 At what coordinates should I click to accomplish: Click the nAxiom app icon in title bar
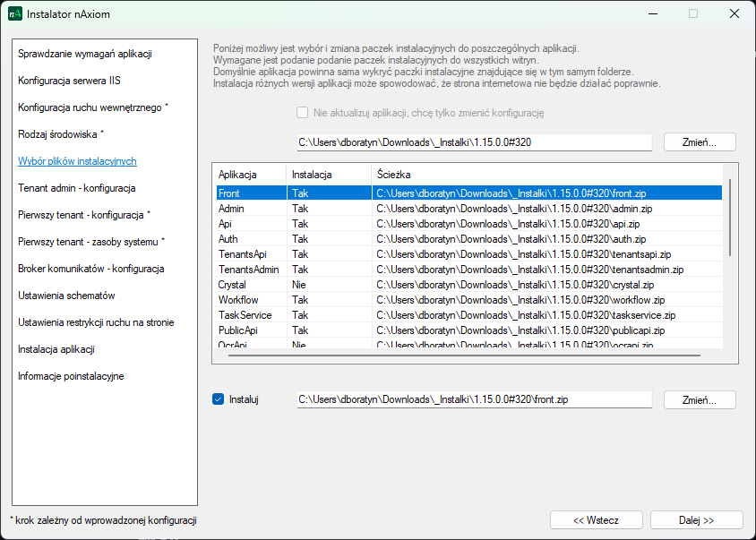(x=14, y=13)
